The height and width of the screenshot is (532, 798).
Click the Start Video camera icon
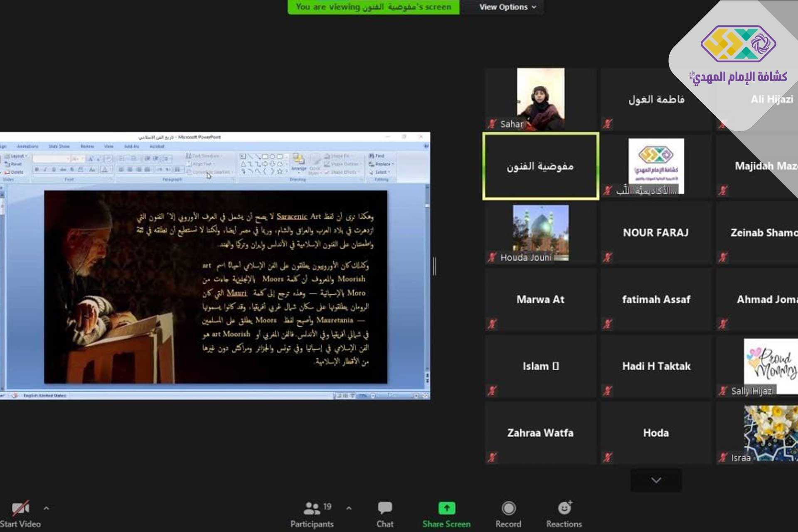coord(20,508)
